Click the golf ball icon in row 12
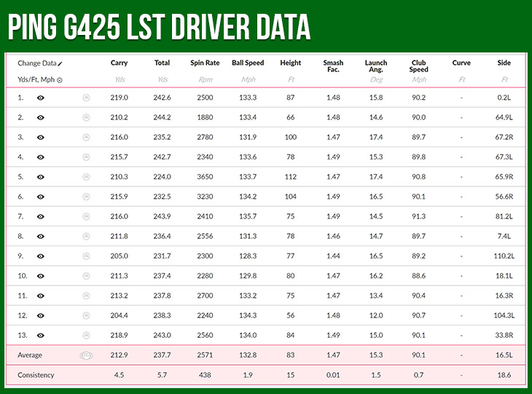This screenshot has width=532, height=394. [x=86, y=315]
